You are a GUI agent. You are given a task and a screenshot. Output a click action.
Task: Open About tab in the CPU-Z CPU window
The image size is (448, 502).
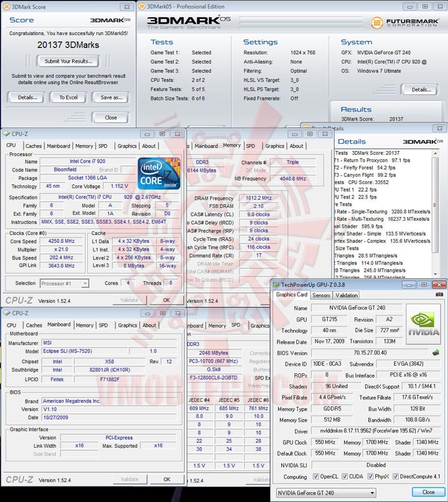(149, 146)
